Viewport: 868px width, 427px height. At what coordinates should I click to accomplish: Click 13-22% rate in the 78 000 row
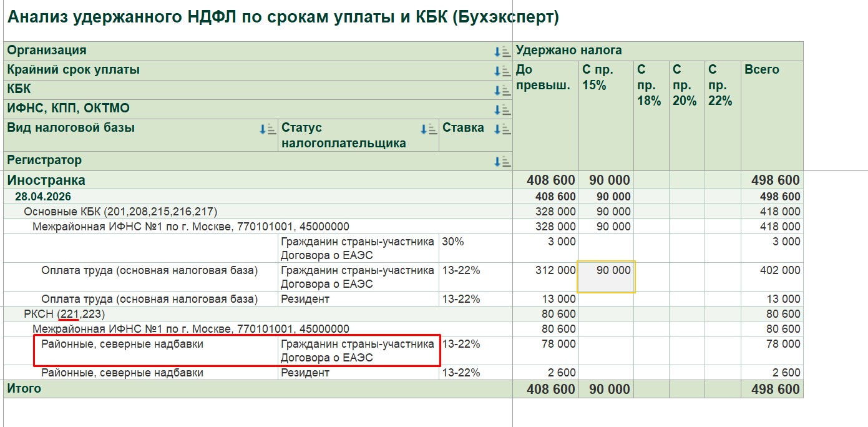(476, 351)
